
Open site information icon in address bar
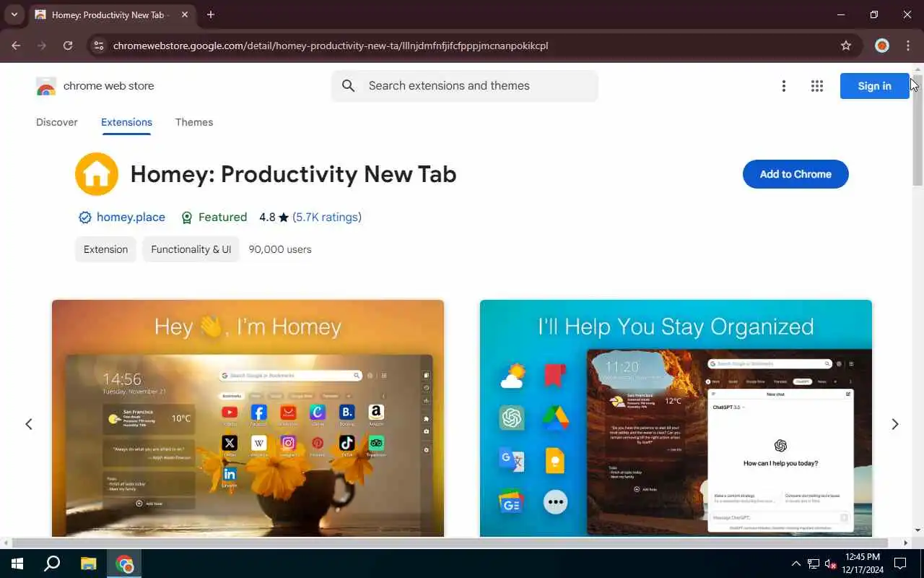pyautogui.click(x=99, y=46)
